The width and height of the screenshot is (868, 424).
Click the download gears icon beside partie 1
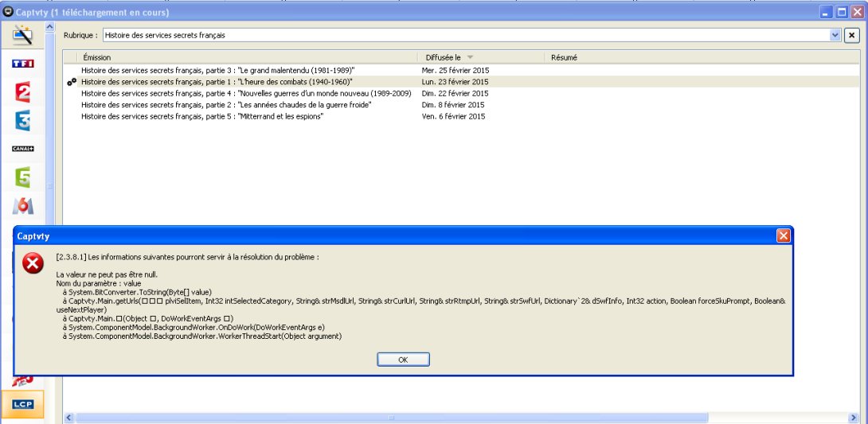pos(72,82)
